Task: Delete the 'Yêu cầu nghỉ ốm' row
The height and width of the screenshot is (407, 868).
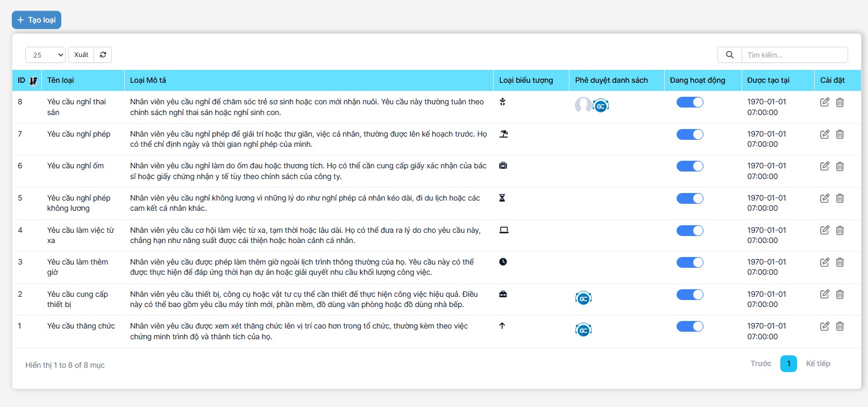Action: (839, 166)
